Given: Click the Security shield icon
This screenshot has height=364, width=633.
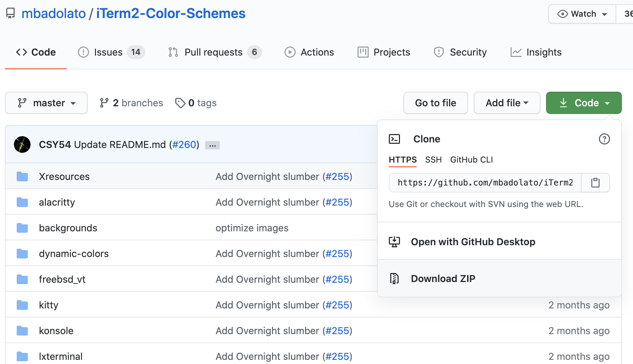Looking at the screenshot, I should tap(439, 52).
